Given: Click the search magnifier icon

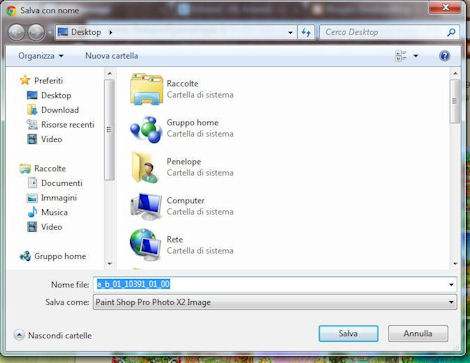Looking at the screenshot, I should [x=451, y=32].
